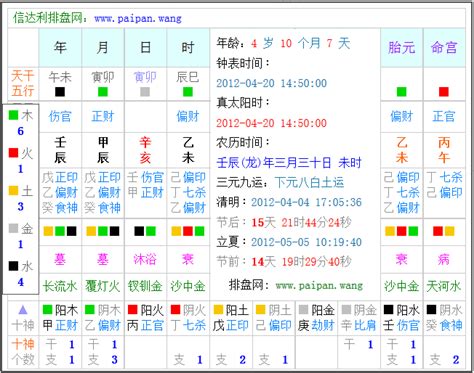The height and width of the screenshot is (373, 474).
Task: Click the 戊 正印 cell under 阳土
Action: point(231,325)
